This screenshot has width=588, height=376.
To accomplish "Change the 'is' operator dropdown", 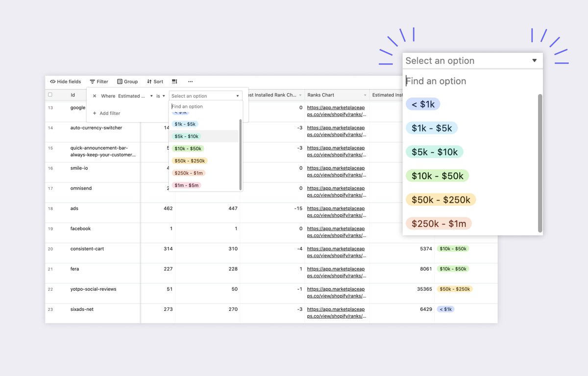I will point(161,96).
